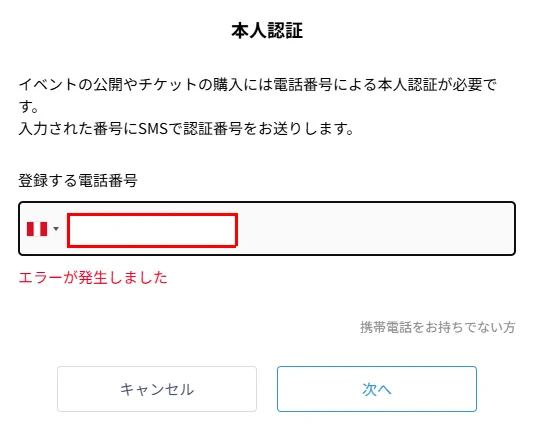Focus the red-outlined phone number field
Screen dimensions: 552x430
(152, 230)
